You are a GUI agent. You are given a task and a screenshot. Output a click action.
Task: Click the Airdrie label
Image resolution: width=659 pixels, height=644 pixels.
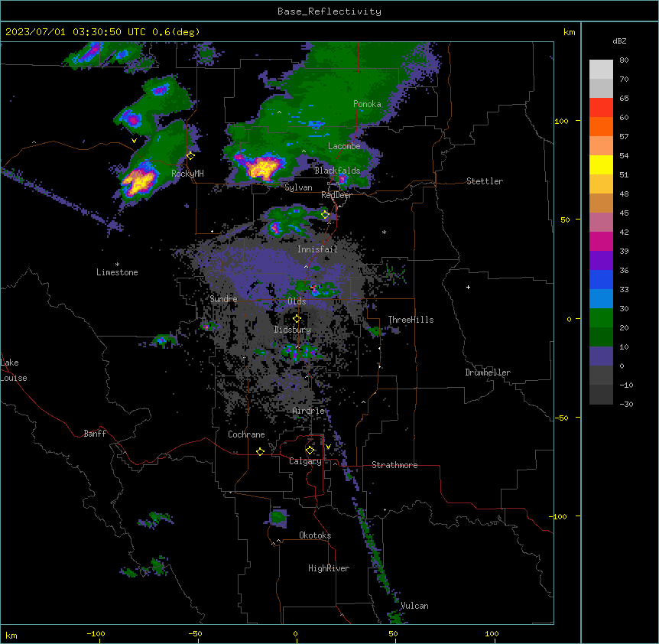coord(309,411)
